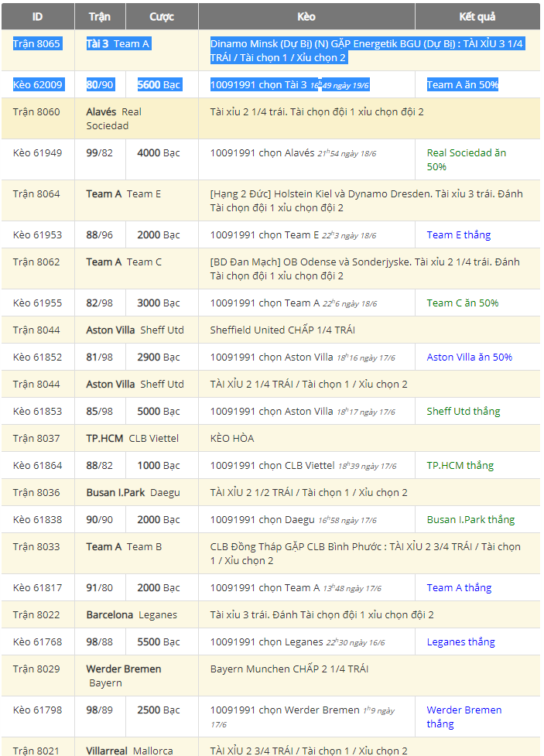
Task: Click match ID Trận 8037
Action: pyautogui.click(x=36, y=438)
